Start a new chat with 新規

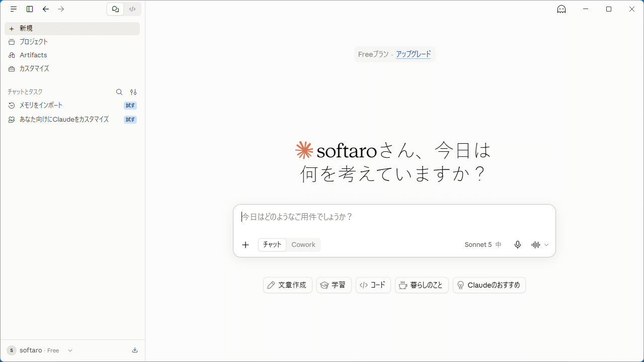click(72, 29)
